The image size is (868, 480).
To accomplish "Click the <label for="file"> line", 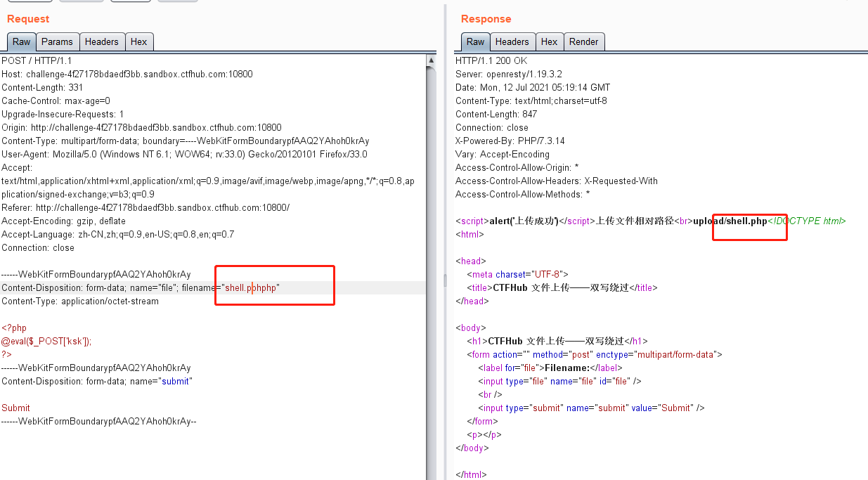I will point(550,368).
